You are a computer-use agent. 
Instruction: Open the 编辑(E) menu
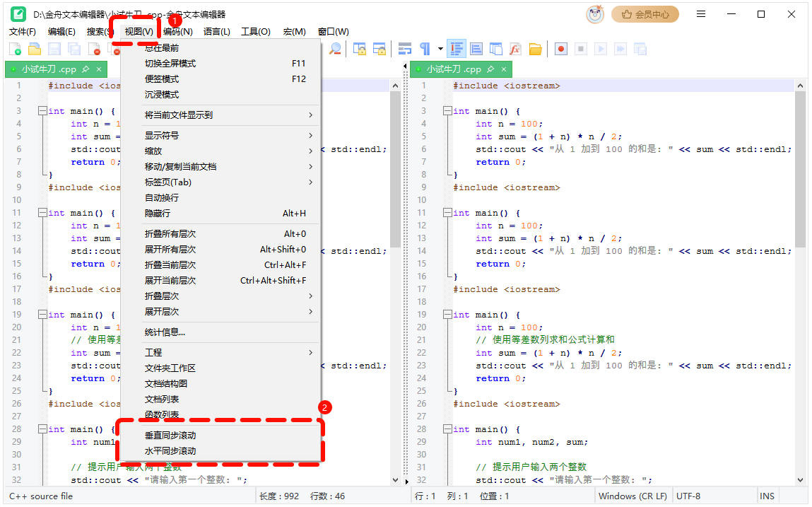click(61, 32)
